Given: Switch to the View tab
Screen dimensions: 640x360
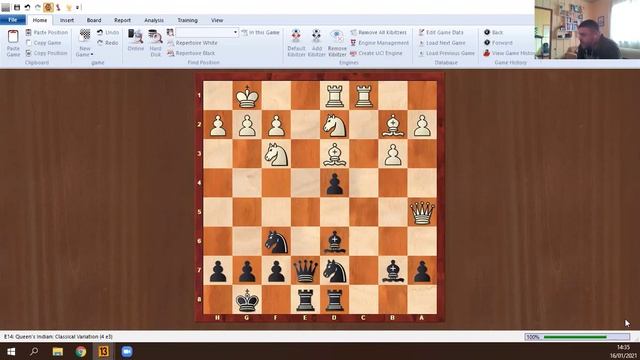Looking at the screenshot, I should (217, 20).
